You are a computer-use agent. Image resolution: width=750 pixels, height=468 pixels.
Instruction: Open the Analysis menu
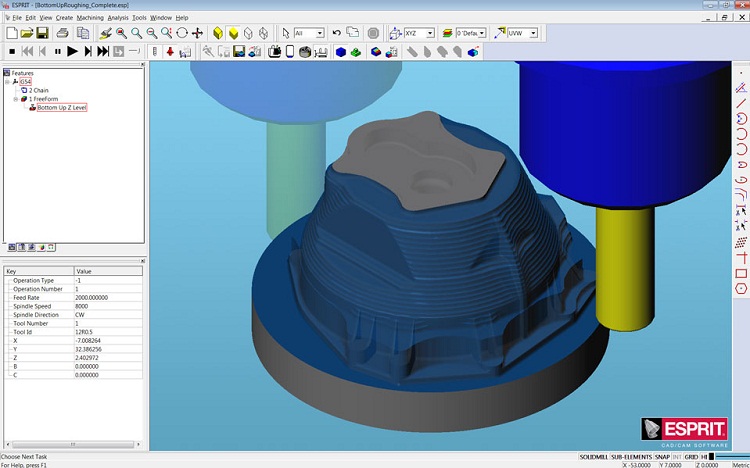[118, 18]
